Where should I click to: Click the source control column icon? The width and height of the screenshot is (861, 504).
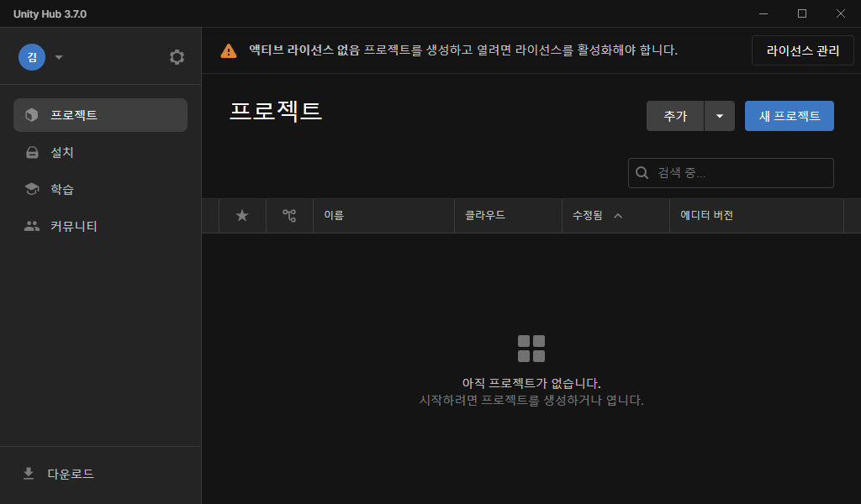pyautogui.click(x=289, y=216)
